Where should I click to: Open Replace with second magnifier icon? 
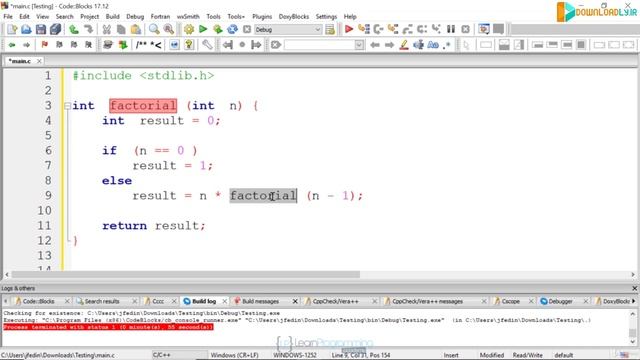[168, 29]
